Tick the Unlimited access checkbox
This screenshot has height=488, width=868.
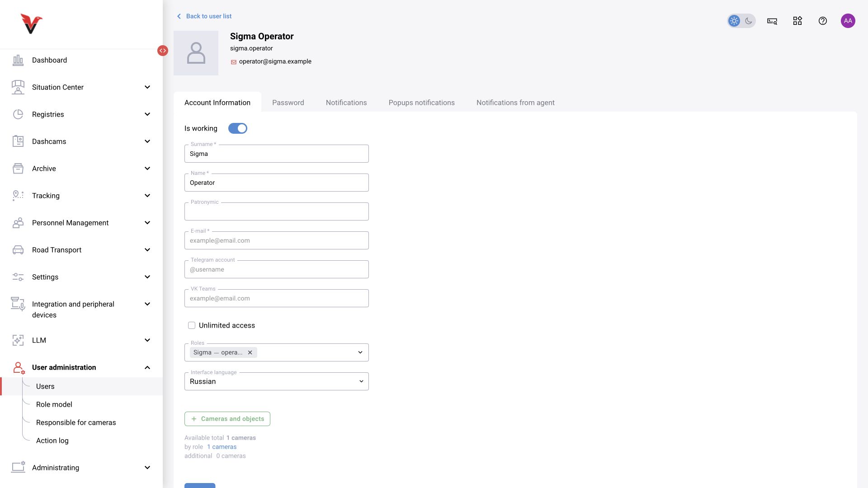click(192, 325)
